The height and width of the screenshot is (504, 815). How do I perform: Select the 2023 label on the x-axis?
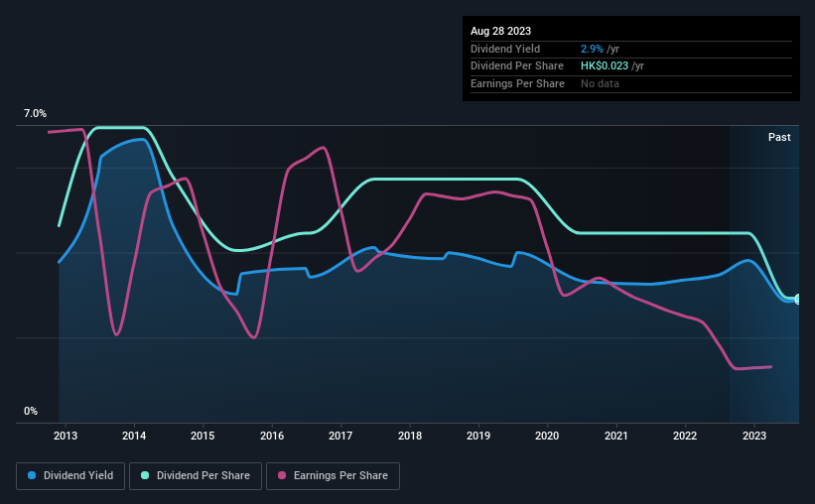click(x=754, y=436)
